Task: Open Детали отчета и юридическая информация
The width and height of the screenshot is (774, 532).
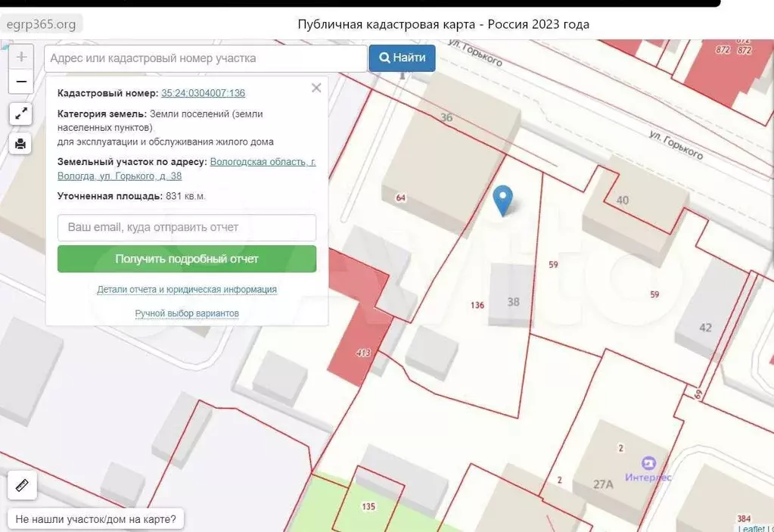Action: pos(187,290)
